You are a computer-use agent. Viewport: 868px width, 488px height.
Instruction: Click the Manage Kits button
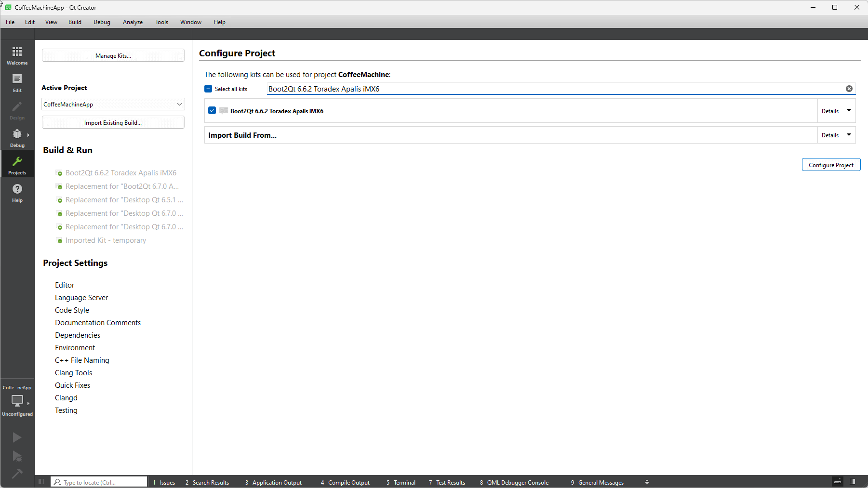click(x=113, y=55)
